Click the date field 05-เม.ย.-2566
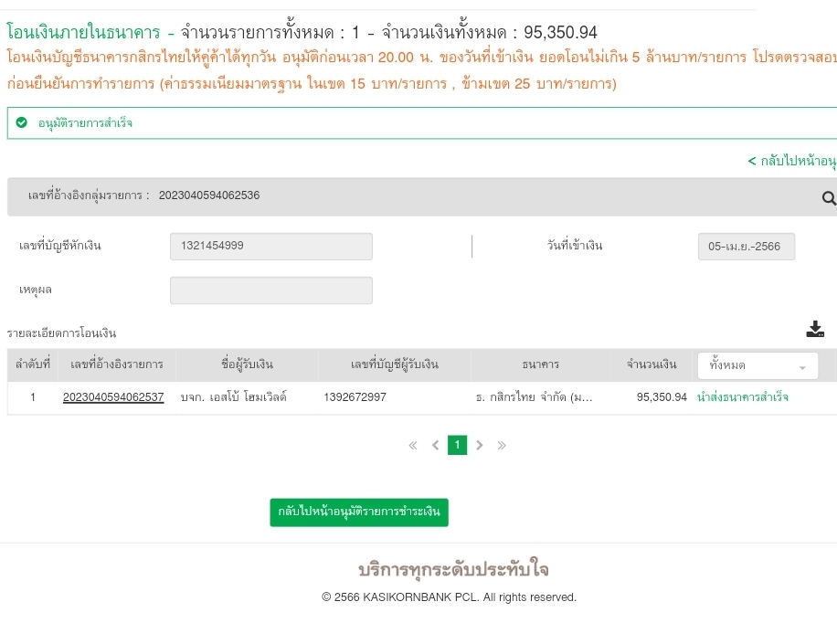Screen dimensions: 837x644 tap(746, 247)
